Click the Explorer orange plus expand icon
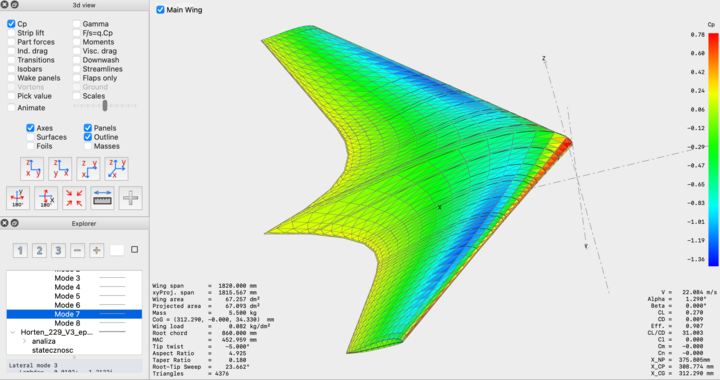This screenshot has width=720, height=380. coord(96,250)
